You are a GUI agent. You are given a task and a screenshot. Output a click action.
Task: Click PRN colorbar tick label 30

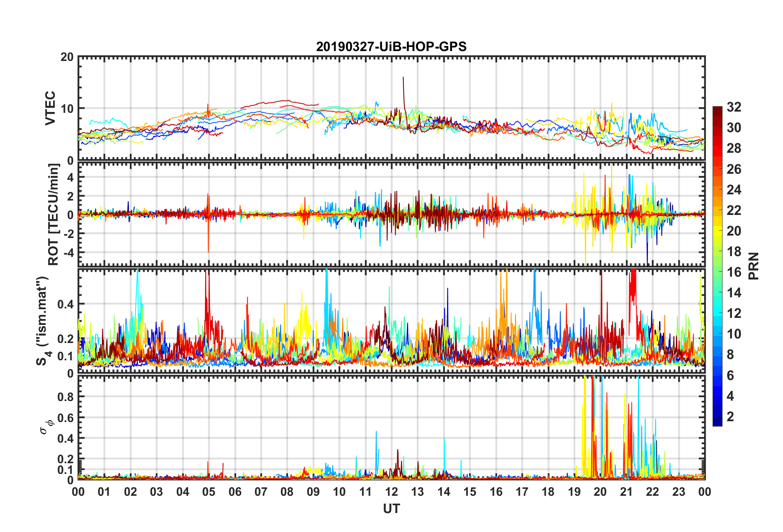(x=734, y=128)
